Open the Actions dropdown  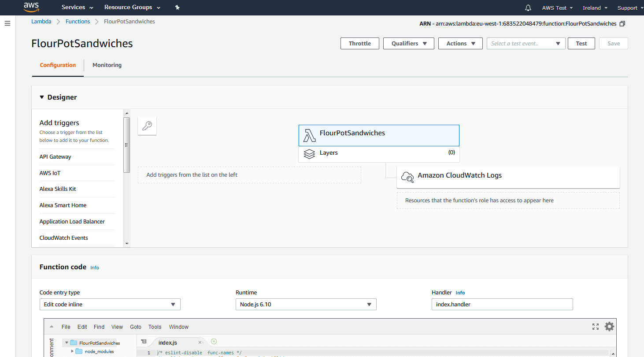click(460, 44)
